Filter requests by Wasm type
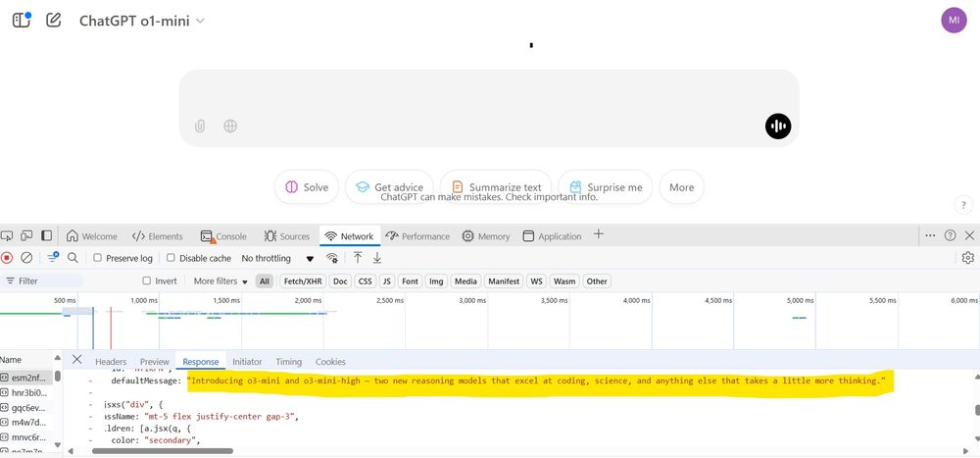Image resolution: width=980 pixels, height=458 pixels. pos(564,280)
